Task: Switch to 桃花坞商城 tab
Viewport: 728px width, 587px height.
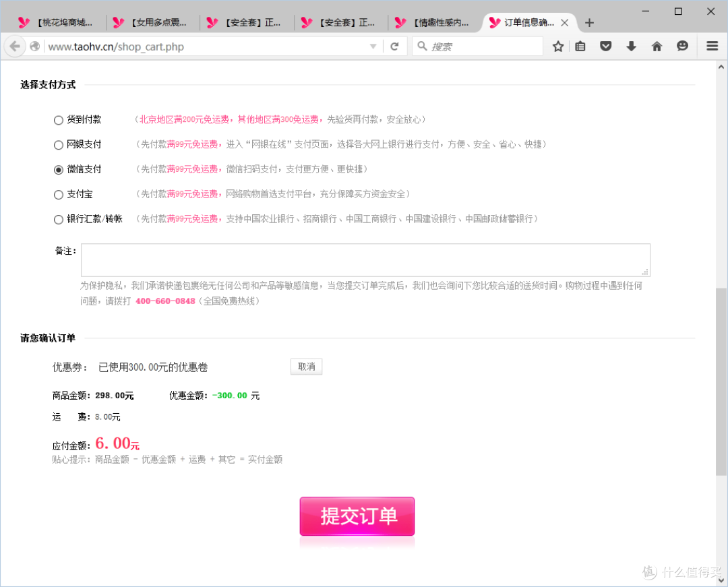Action: tap(59, 23)
